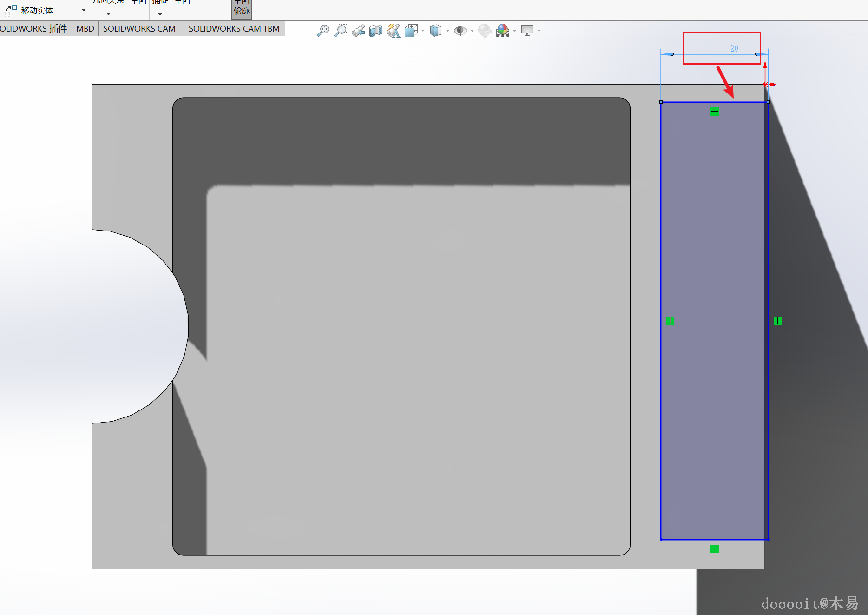Open the MBD tab
The height and width of the screenshot is (615, 868).
85,29
